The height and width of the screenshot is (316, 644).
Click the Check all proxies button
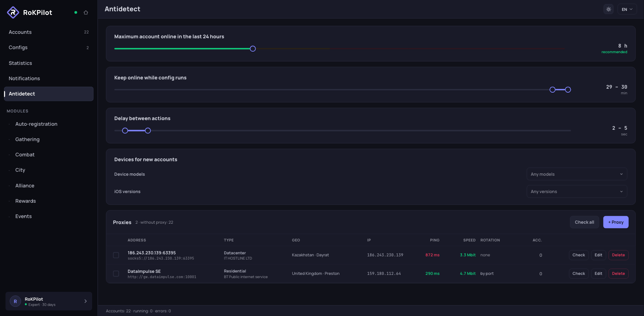(x=584, y=222)
